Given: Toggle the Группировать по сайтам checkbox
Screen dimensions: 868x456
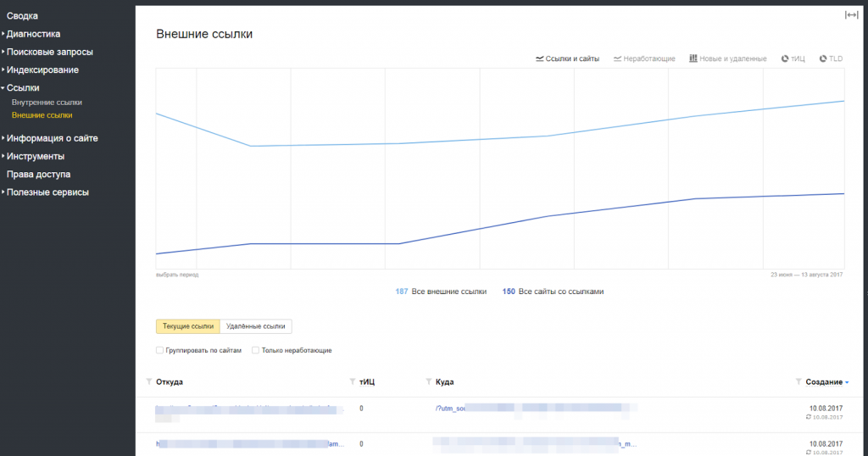Looking at the screenshot, I should [x=159, y=350].
